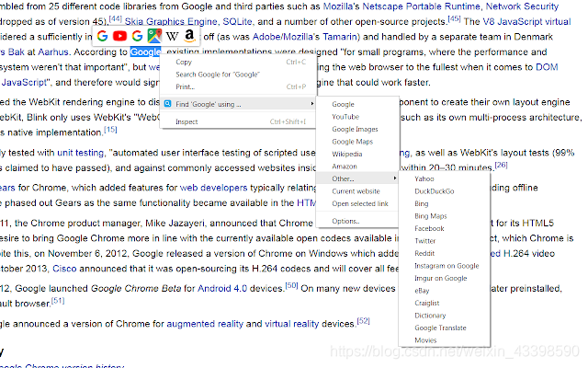Open the Adobe/Mozilla link
This screenshot has width=588, height=368.
[286, 37]
